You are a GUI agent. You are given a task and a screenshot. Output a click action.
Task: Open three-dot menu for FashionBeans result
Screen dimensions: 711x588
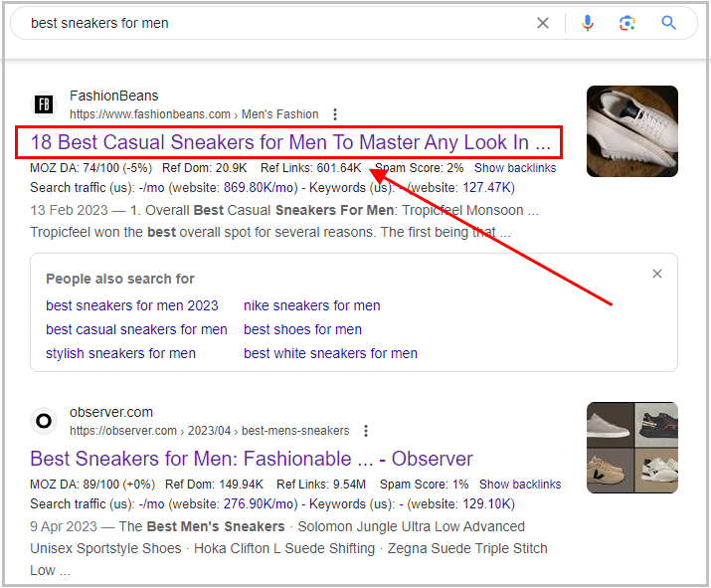coord(335,114)
